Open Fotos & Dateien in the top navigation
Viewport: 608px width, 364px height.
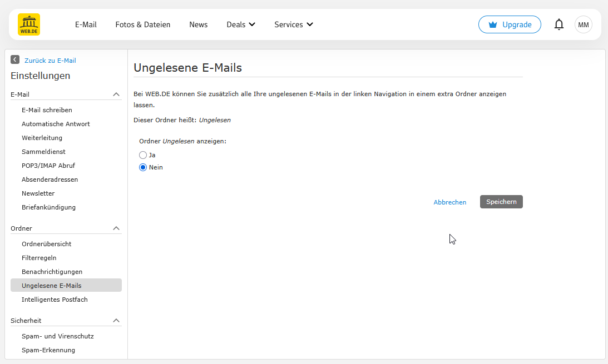click(143, 24)
